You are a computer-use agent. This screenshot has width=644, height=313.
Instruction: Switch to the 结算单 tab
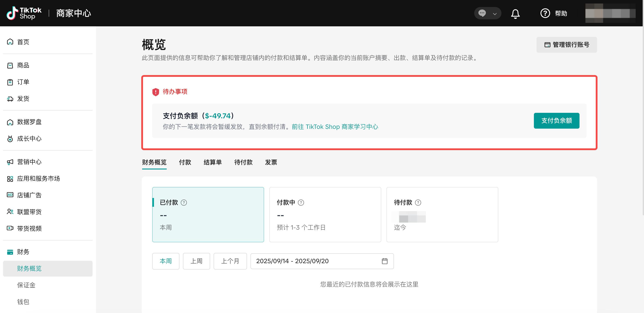click(213, 162)
